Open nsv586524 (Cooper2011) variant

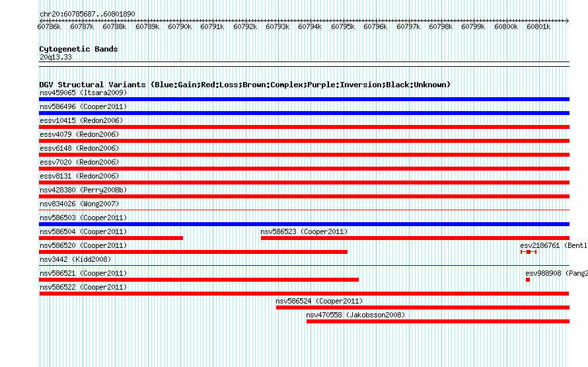(319, 301)
